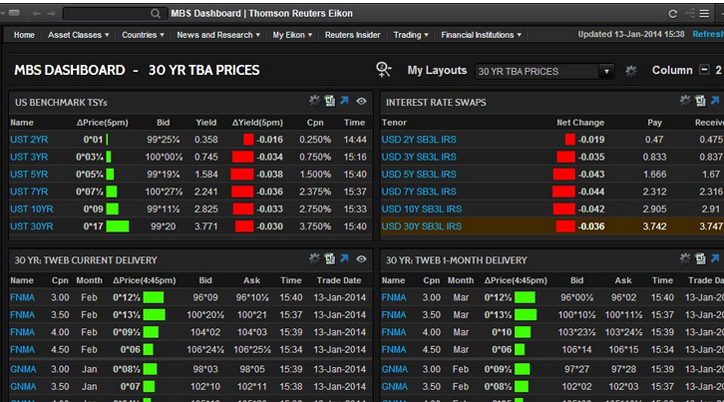This screenshot has width=724, height=402.
Task: Open settings gear in US Benchmark TSYs panel
Action: tap(314, 101)
